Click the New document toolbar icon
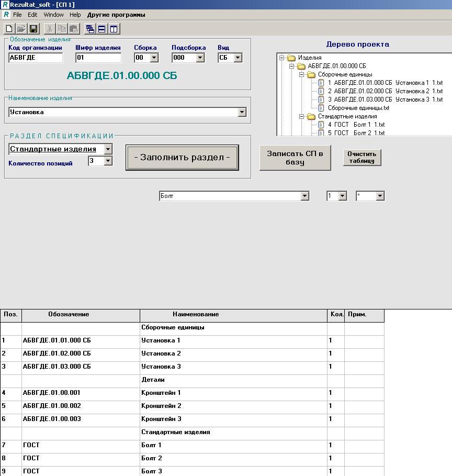This screenshot has width=452, height=476. (x=9, y=29)
